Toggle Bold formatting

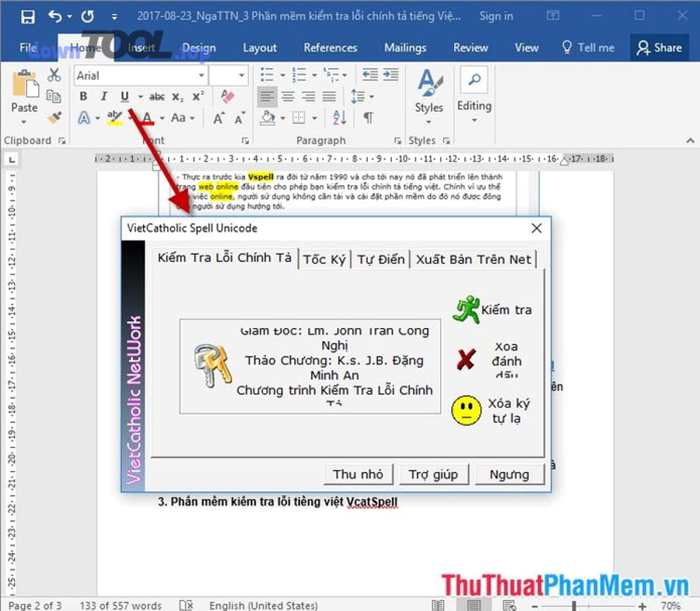pos(83,96)
